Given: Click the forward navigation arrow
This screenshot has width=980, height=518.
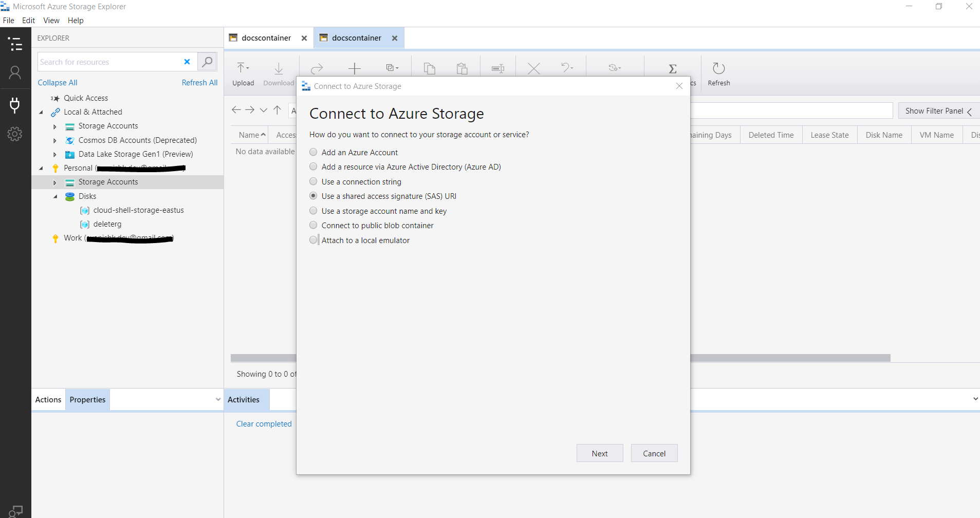Looking at the screenshot, I should (250, 110).
